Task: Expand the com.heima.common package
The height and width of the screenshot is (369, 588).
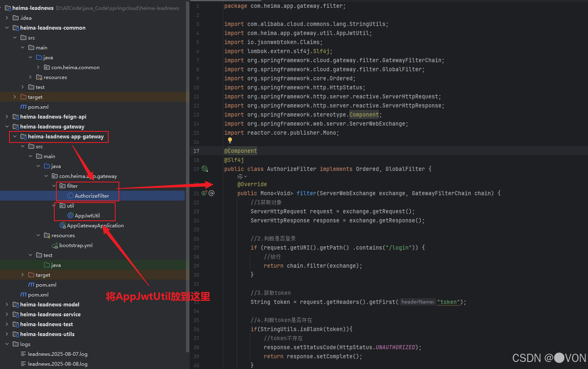Action: click(x=38, y=68)
